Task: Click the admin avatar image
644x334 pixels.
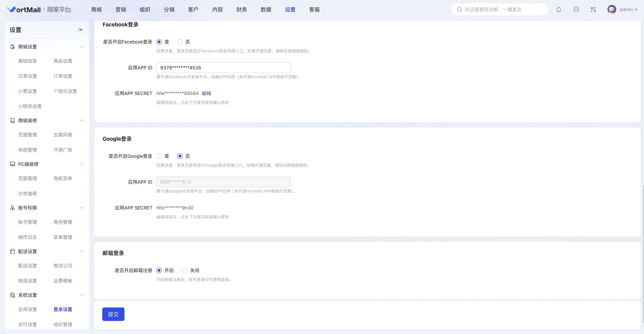Action: click(612, 10)
